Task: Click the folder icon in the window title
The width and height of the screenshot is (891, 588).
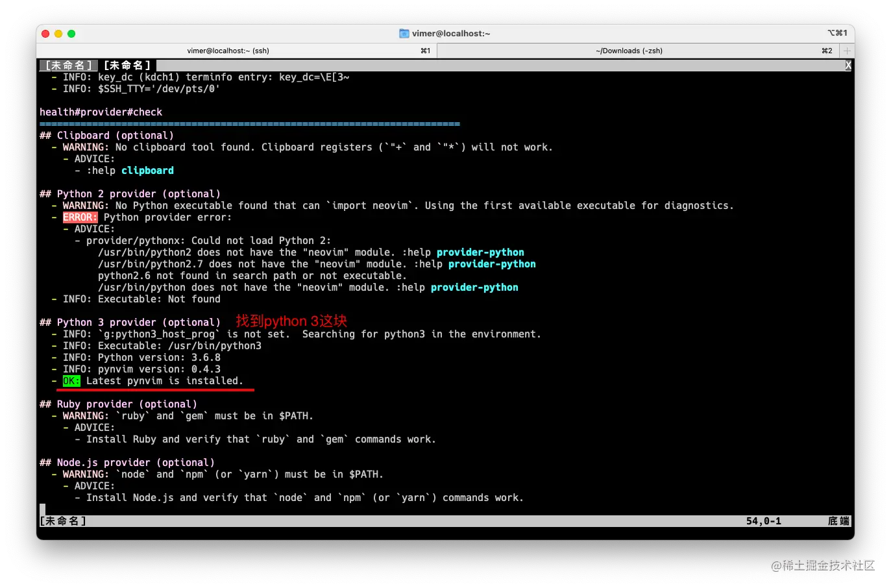Action: point(404,33)
